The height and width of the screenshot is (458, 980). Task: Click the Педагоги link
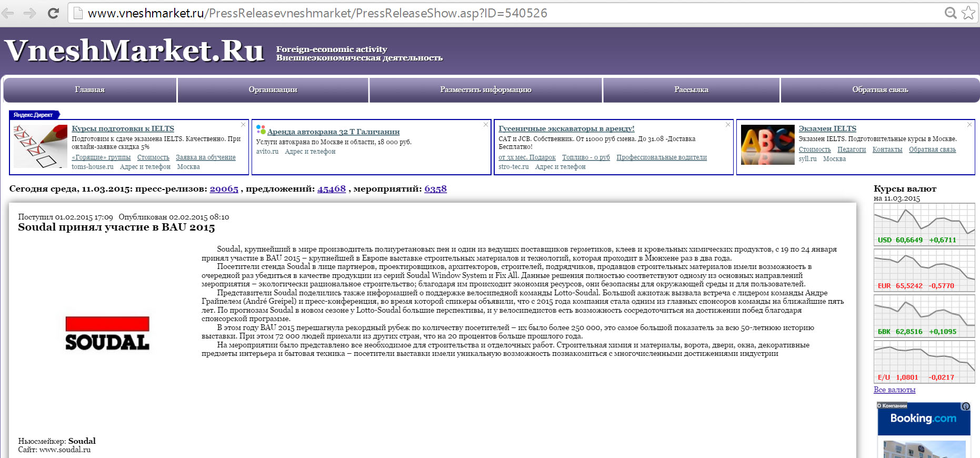tap(852, 150)
